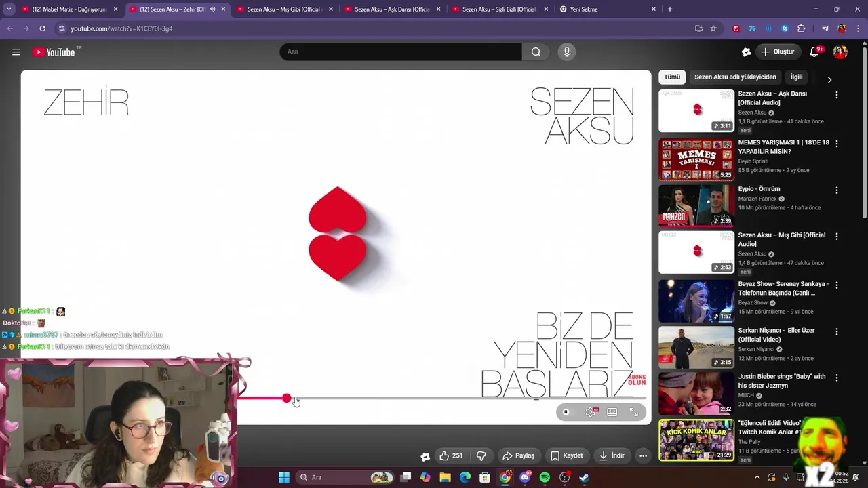The width and height of the screenshot is (868, 488).
Task: Open options for MEMES YARIŞMASI recommendation
Action: pos(837,144)
